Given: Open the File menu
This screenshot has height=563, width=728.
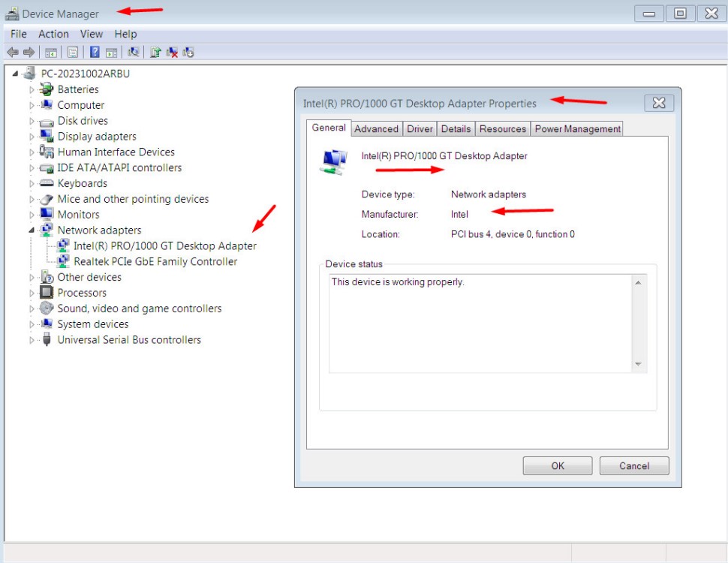Looking at the screenshot, I should tap(19, 34).
